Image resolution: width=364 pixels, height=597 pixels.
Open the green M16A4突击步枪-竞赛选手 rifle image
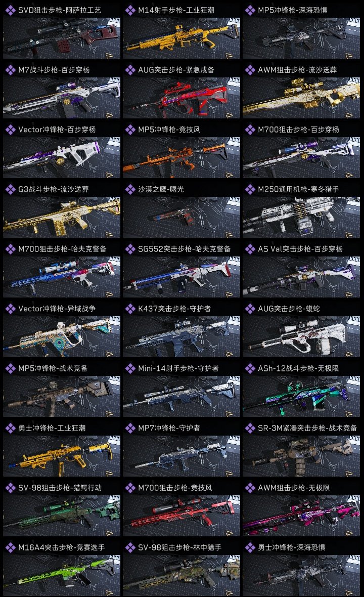pos(62,575)
